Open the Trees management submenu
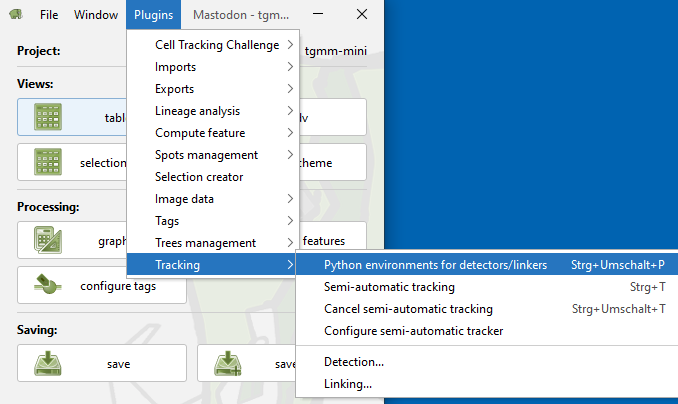Screen dimensions: 678x404 [x=213, y=243]
